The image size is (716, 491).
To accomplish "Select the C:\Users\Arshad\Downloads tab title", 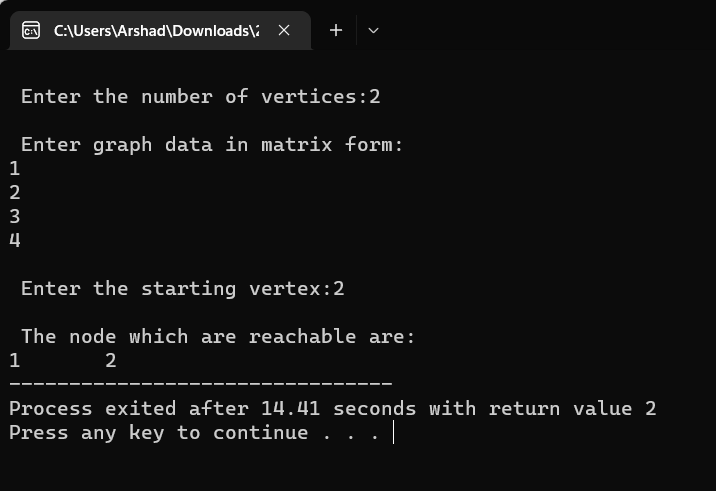I will (156, 31).
